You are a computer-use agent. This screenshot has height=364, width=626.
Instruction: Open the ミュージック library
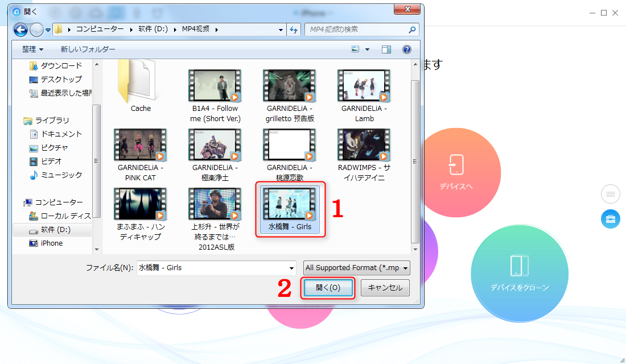tap(56, 175)
